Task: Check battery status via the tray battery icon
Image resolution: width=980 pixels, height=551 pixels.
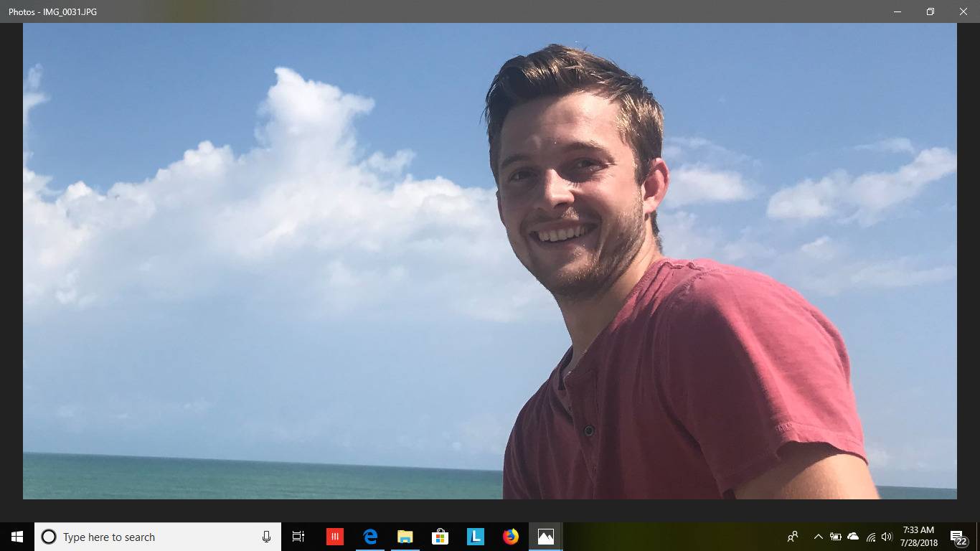Action: 835,536
